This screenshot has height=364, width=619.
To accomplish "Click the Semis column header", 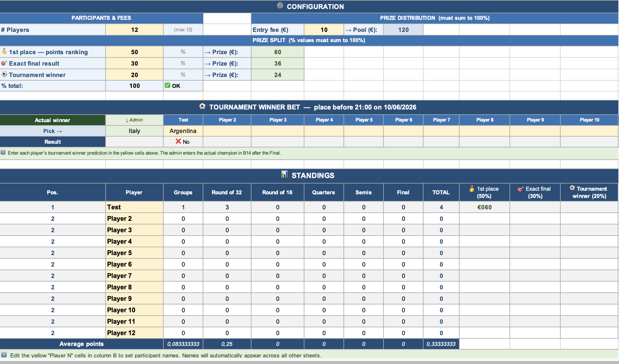I will tap(364, 192).
